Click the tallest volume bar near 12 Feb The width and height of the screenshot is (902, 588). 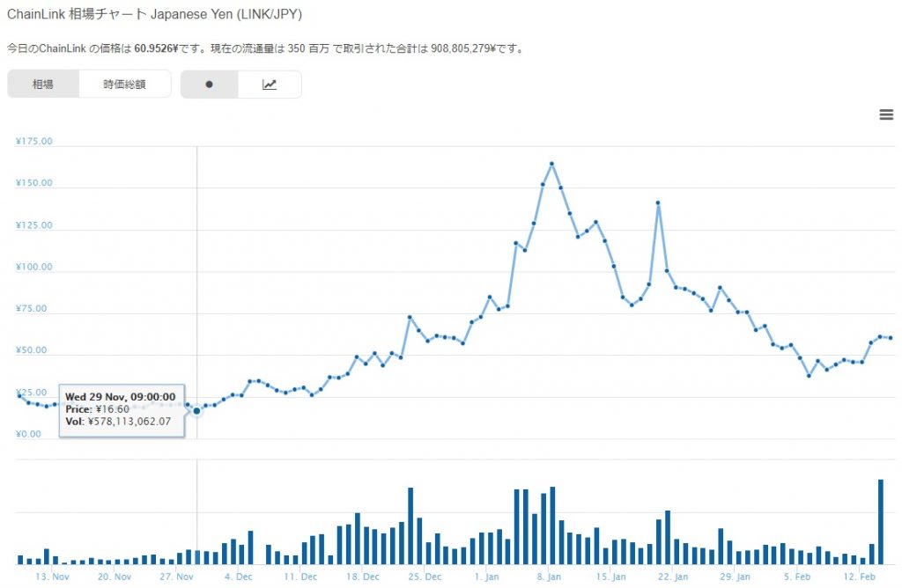coord(880,521)
